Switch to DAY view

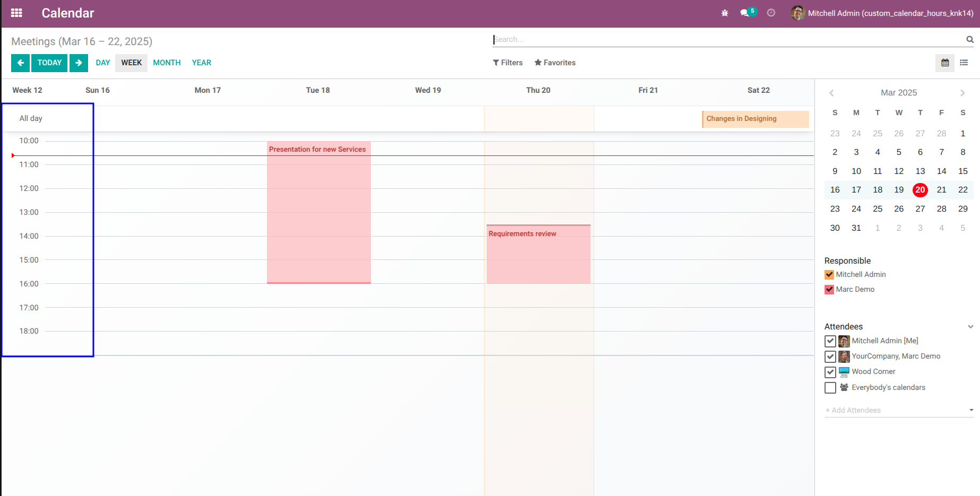click(x=103, y=63)
